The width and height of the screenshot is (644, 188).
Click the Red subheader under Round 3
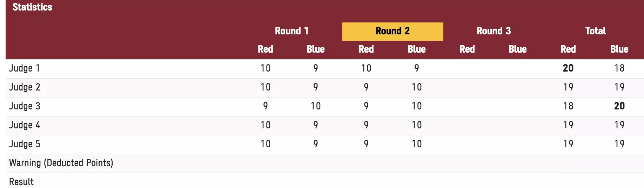[x=467, y=49]
